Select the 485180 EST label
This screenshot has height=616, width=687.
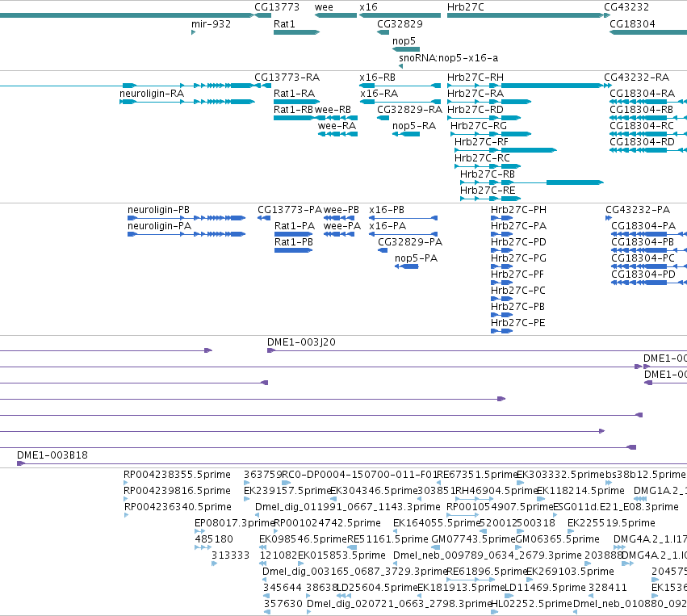(x=213, y=539)
